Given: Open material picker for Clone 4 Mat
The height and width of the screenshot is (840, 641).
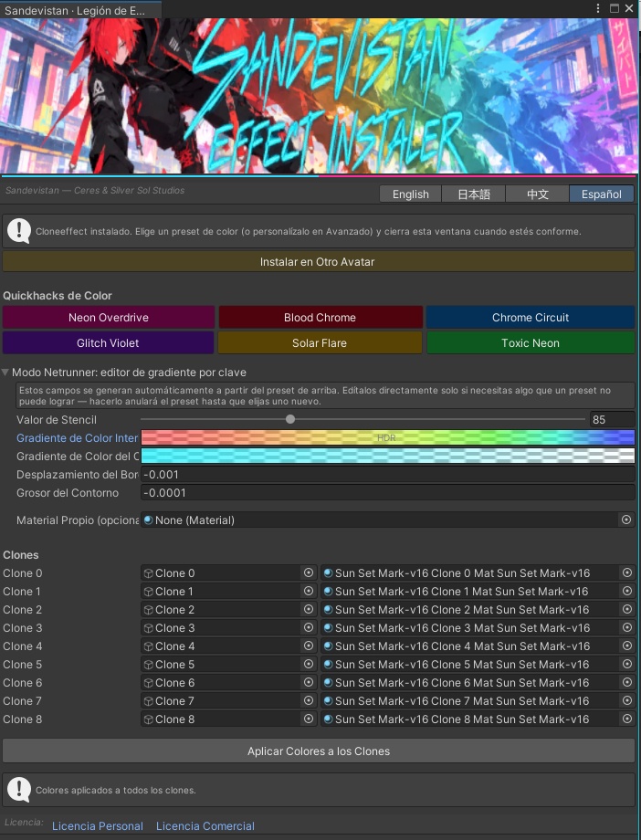Looking at the screenshot, I should pos(627,646).
